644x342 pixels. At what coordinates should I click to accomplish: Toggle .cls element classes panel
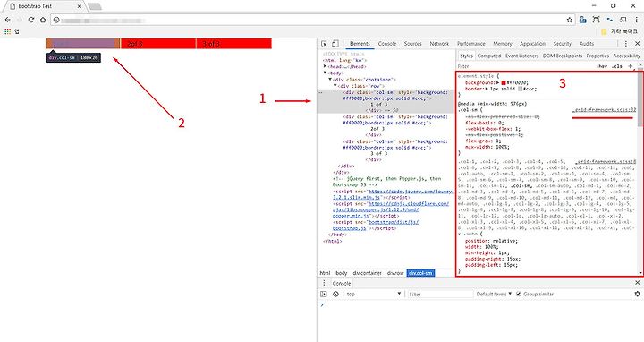(617, 66)
